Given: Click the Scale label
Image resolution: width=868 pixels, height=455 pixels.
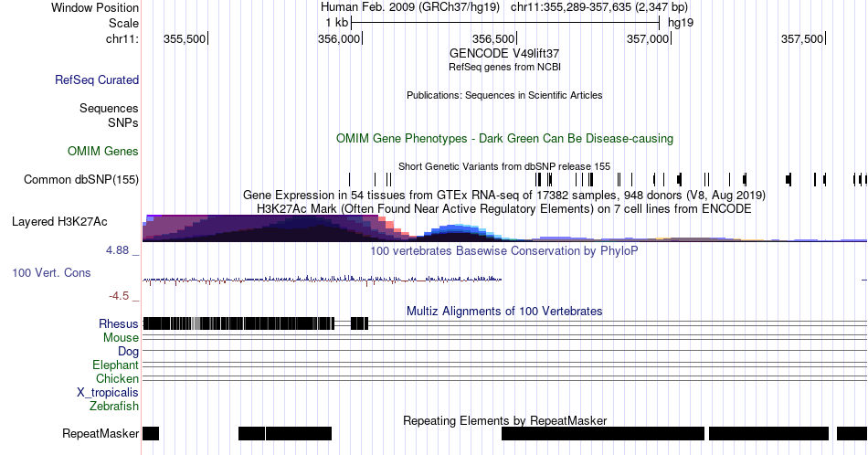Looking at the screenshot, I should pos(123,23).
